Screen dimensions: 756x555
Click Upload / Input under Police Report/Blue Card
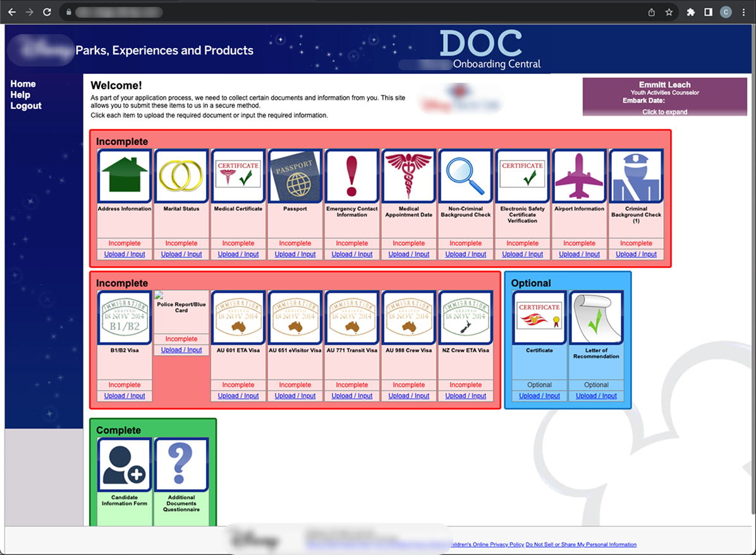[x=181, y=350]
